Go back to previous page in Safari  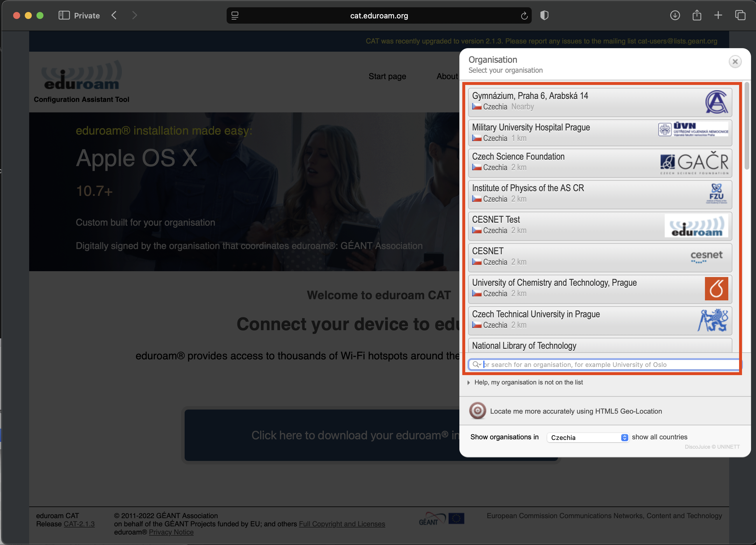pyautogui.click(x=114, y=15)
